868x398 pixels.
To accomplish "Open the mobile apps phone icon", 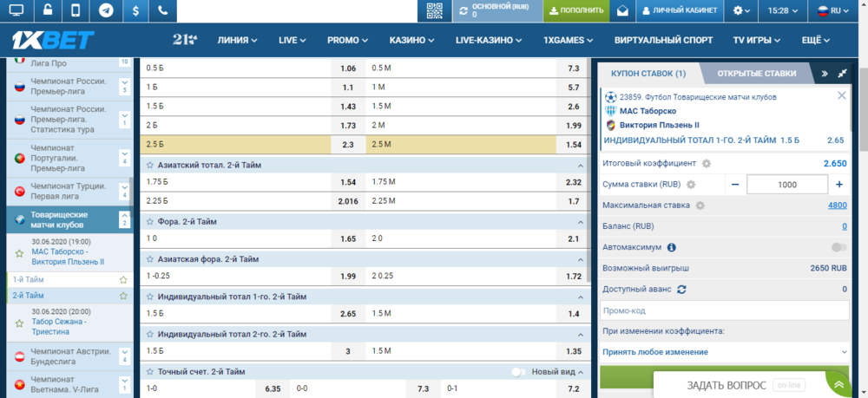I will pyautogui.click(x=76, y=10).
